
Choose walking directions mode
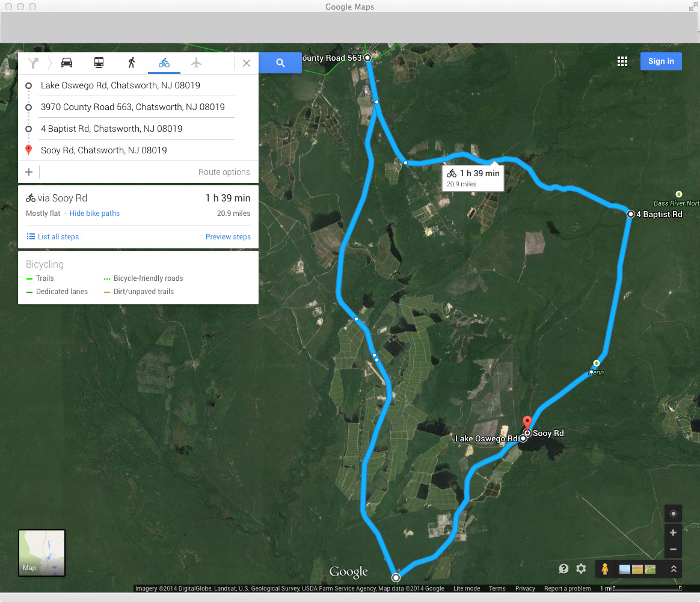[131, 63]
